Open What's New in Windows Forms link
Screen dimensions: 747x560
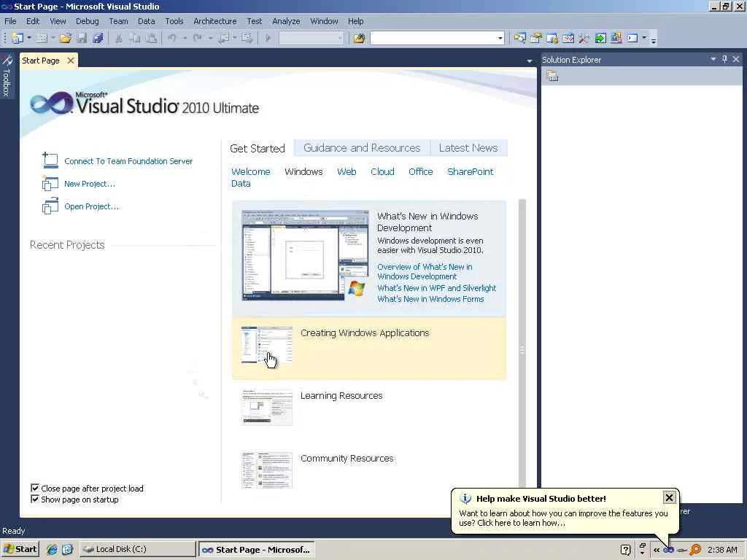(x=430, y=299)
